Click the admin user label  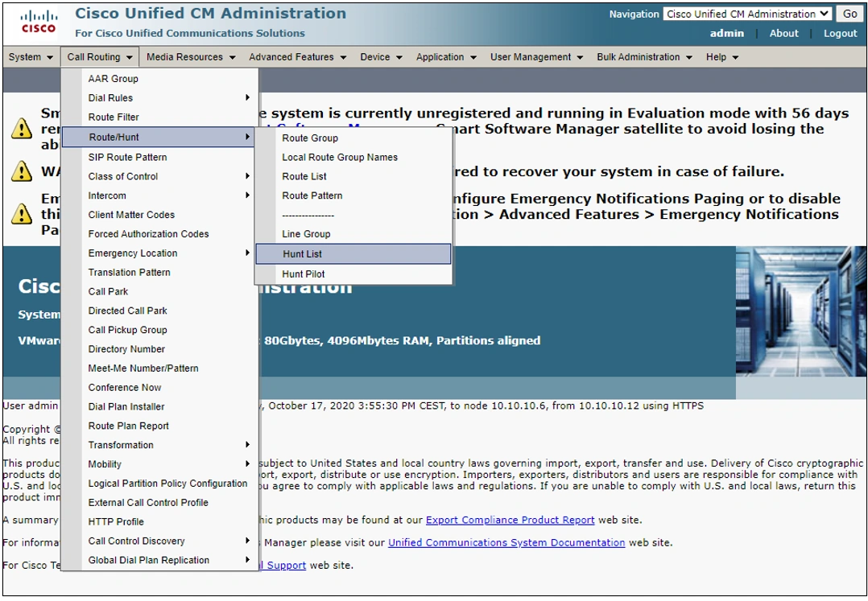(x=727, y=33)
